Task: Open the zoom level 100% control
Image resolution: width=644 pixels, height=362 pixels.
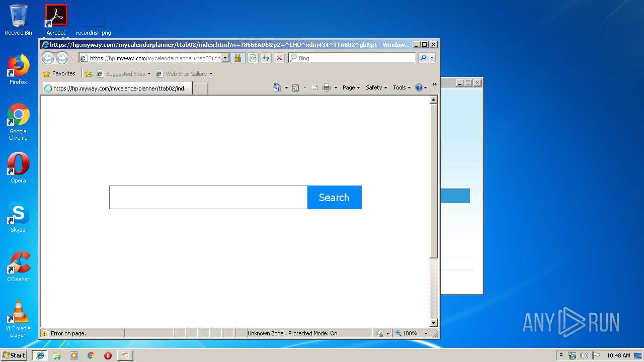Action: point(407,333)
